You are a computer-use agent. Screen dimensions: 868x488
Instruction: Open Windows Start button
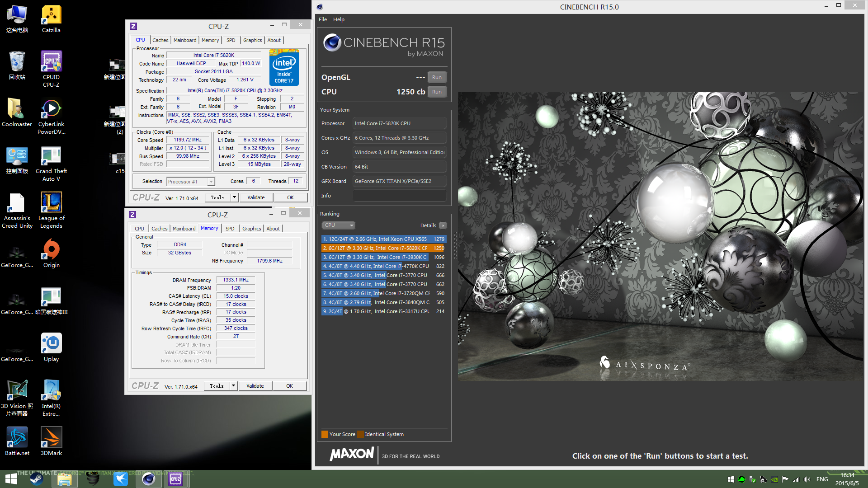(x=11, y=479)
